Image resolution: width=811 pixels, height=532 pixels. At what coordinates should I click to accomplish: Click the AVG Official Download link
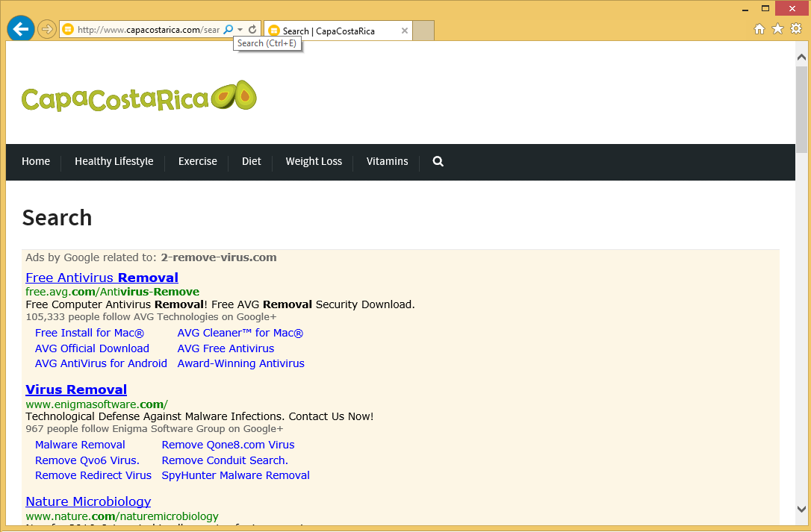(92, 348)
